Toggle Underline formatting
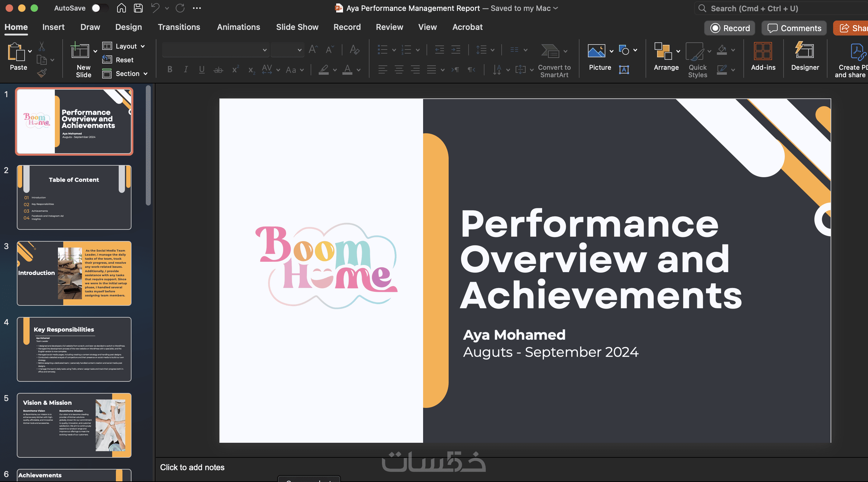The height and width of the screenshot is (482, 868). pos(202,70)
